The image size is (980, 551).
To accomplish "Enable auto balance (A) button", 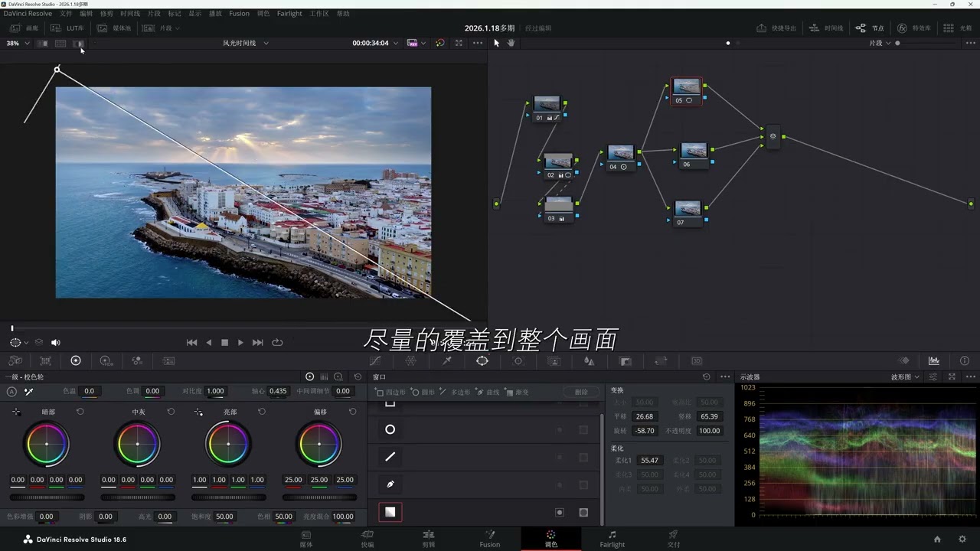I will click(11, 392).
